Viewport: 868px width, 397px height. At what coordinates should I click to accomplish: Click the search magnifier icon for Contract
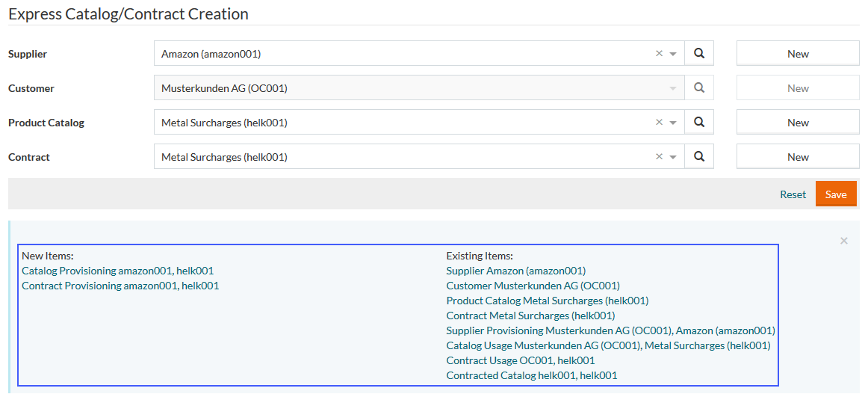point(699,157)
